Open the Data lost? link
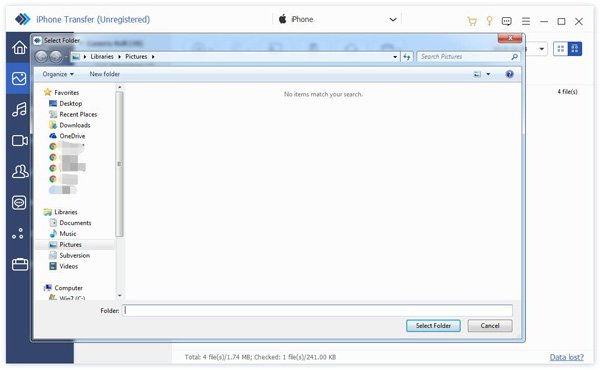The width and height of the screenshot is (600, 370). pos(567,357)
